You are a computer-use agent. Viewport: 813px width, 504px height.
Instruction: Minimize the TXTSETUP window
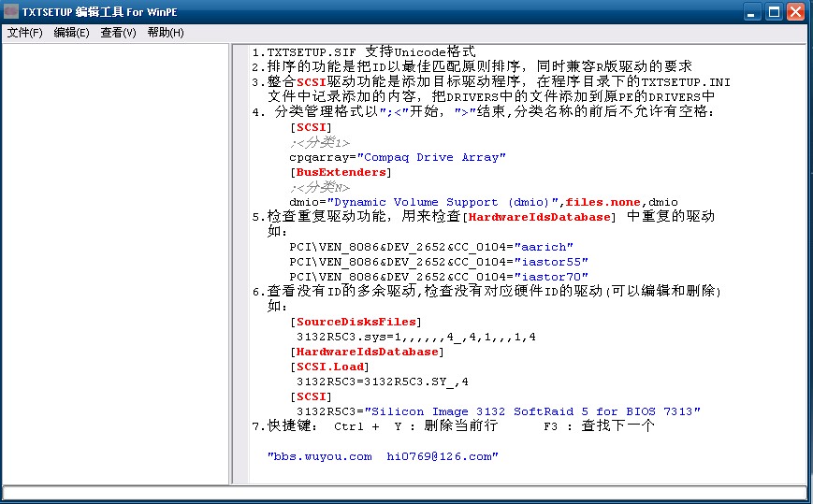tap(753, 12)
